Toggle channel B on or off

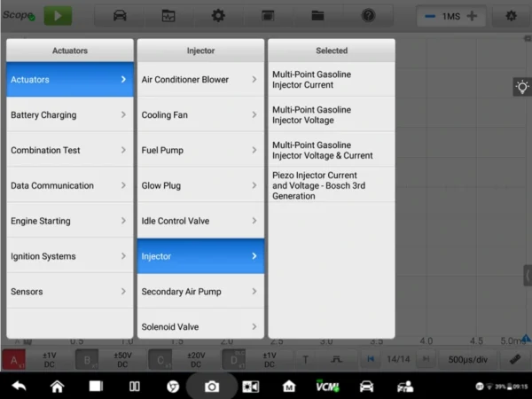87,360
